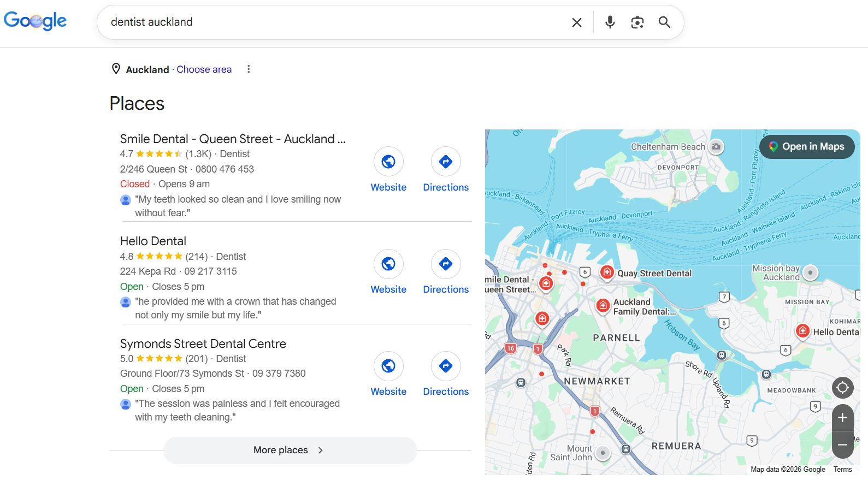
Task: Open Smile Dental Queen Street listing title
Action: [233, 139]
